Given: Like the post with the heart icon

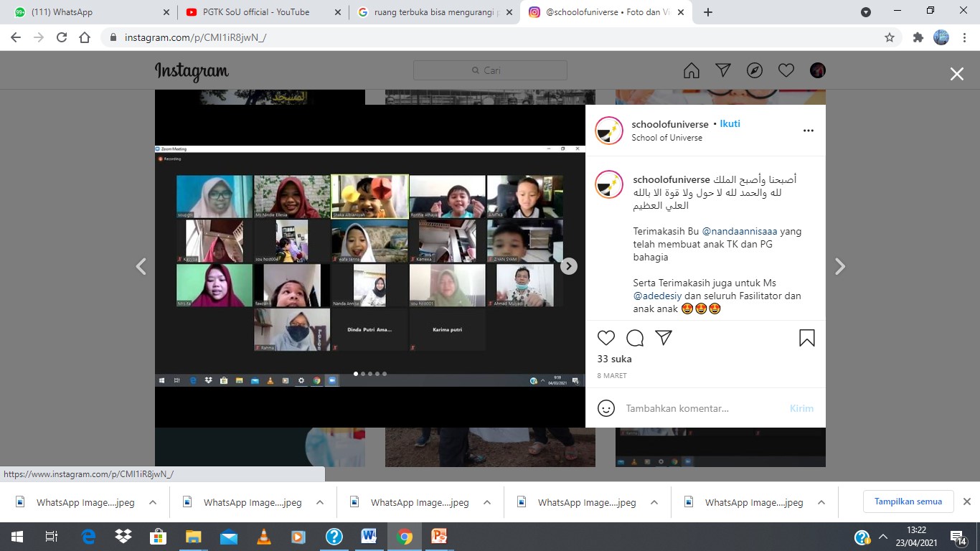Looking at the screenshot, I should point(606,338).
